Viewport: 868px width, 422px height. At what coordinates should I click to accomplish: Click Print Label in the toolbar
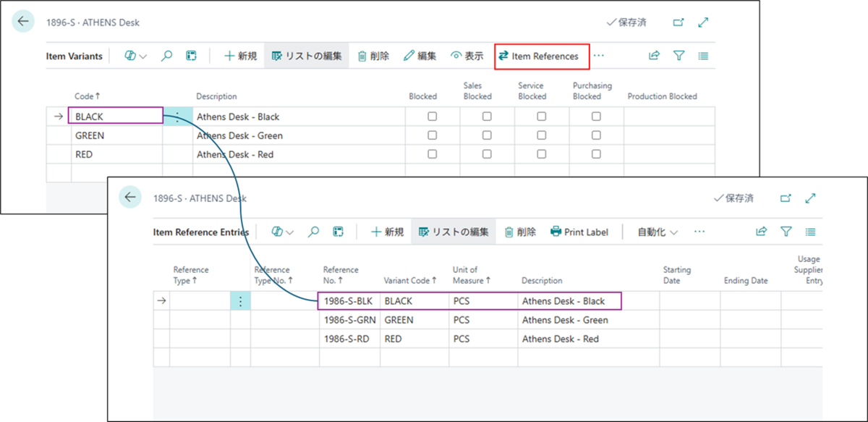[579, 232]
